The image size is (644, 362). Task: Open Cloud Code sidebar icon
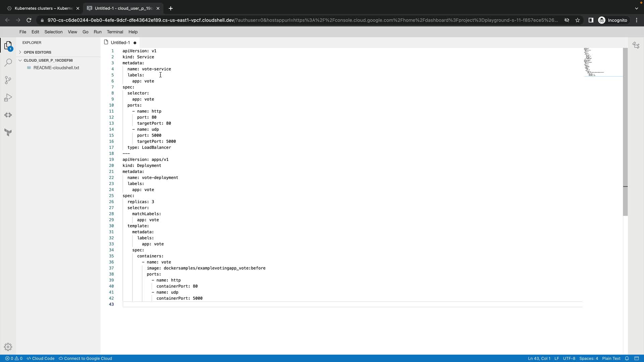8,115
